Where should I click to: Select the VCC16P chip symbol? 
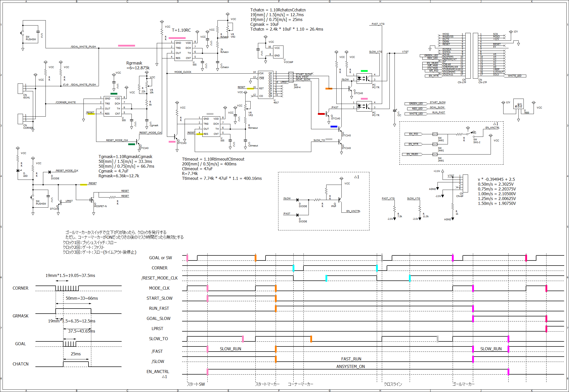[x=278, y=52]
